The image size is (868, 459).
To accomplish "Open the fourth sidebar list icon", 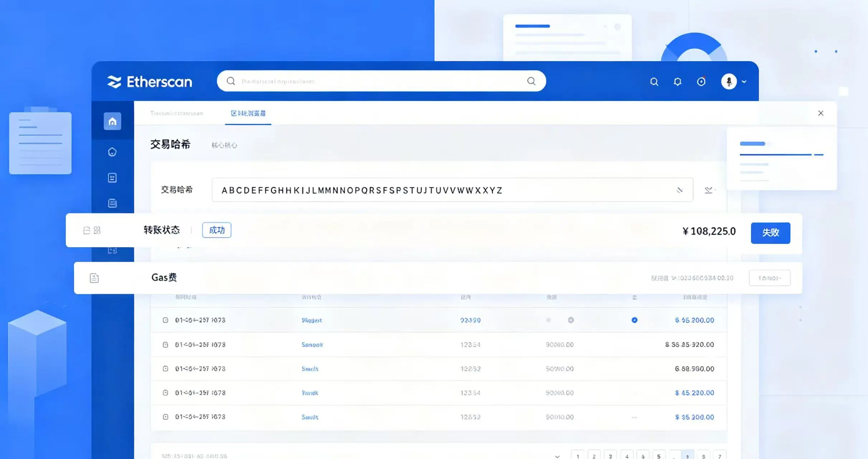I will [112, 203].
